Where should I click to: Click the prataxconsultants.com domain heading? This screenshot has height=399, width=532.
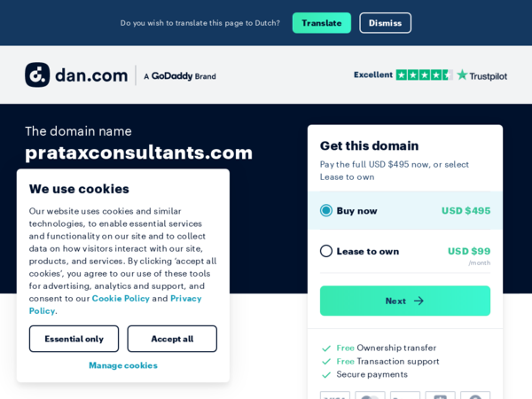139,153
